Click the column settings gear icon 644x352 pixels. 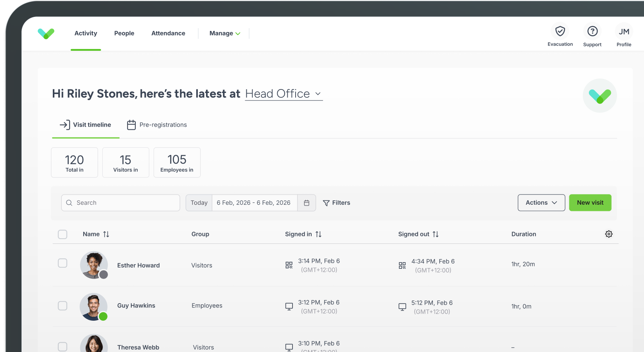click(x=609, y=234)
